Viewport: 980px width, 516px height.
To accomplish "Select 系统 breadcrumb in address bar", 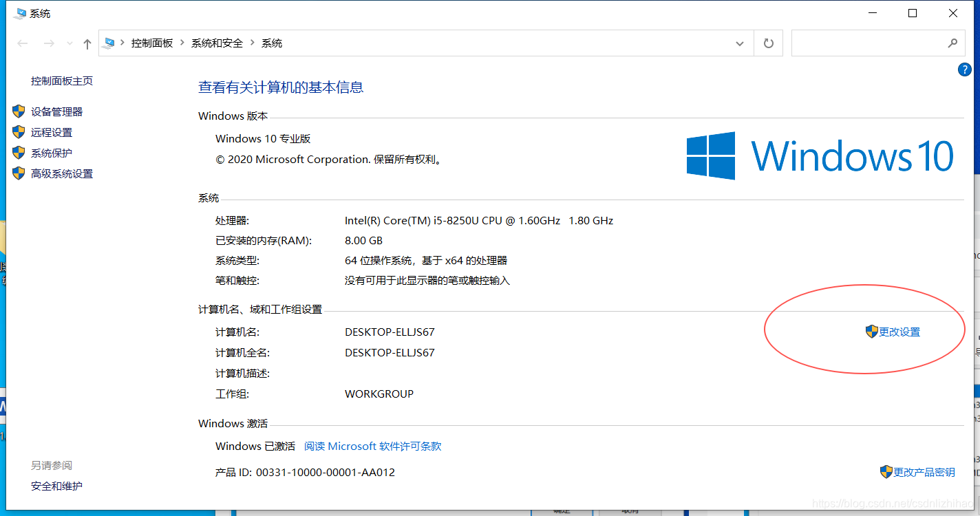I will [x=272, y=43].
